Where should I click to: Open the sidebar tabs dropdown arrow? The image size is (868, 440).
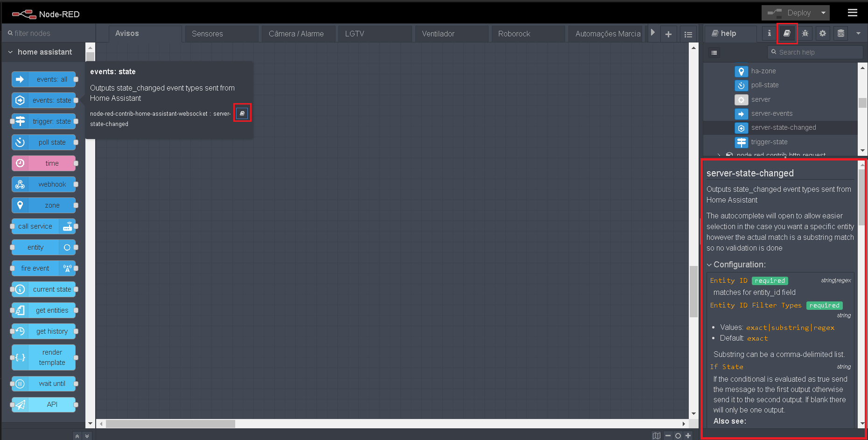click(x=858, y=33)
